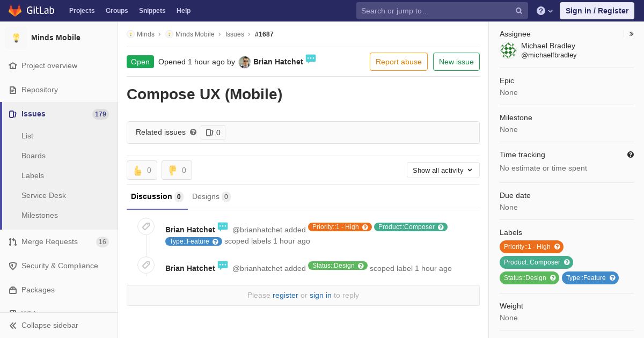Click help icon on sidebar Type::Feature label

click(x=612, y=278)
